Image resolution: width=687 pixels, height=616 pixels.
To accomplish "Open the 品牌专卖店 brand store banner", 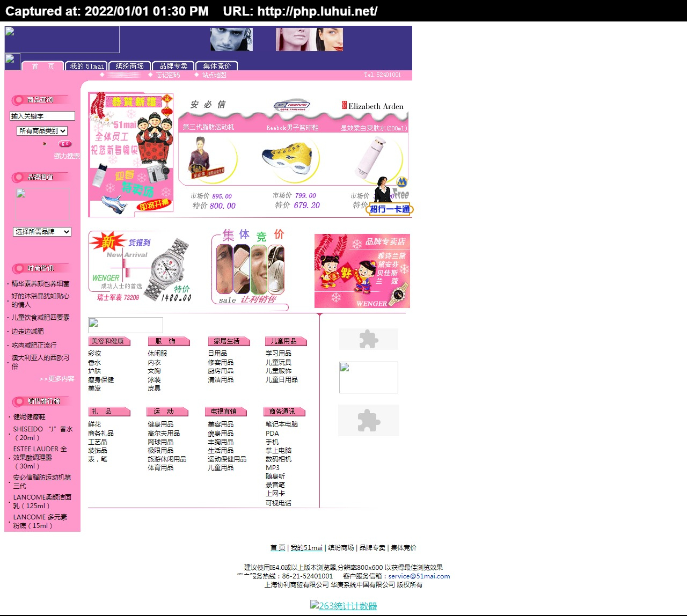I will (x=362, y=271).
